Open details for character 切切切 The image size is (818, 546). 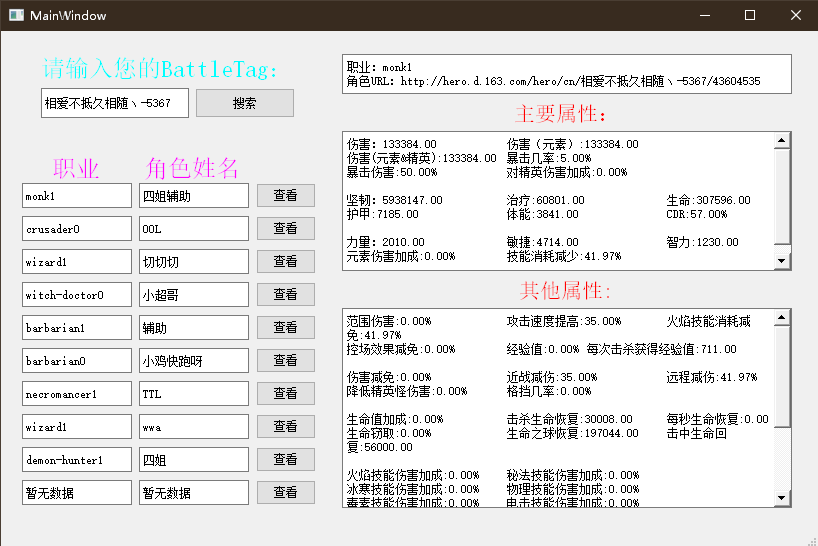tap(286, 261)
